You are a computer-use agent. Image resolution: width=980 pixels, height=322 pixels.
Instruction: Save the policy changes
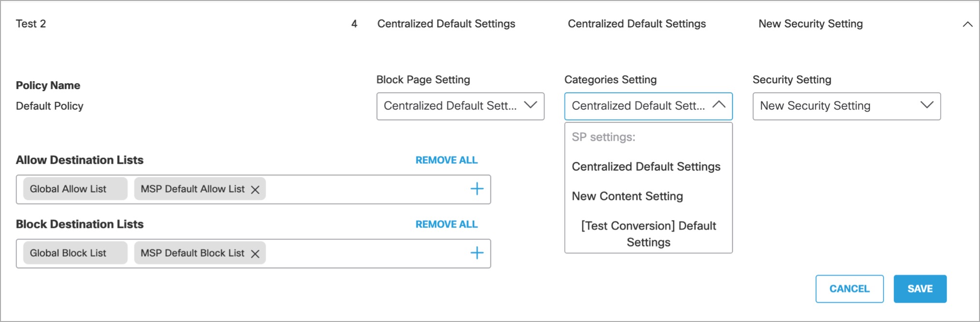(920, 289)
